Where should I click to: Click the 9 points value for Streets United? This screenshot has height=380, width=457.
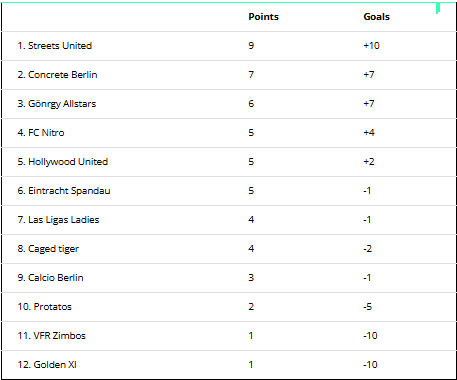coord(251,46)
